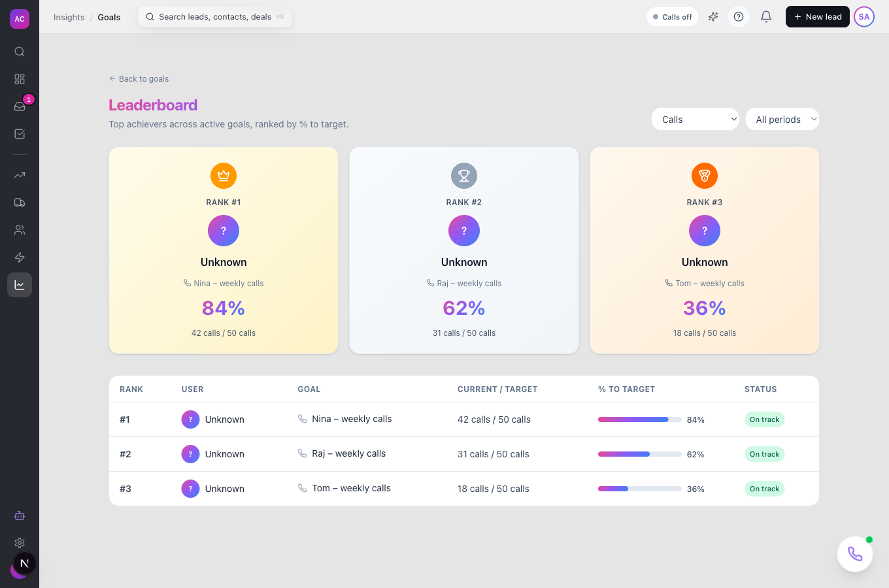Viewport: 889px width, 588px height.
Task: Click the AI sparkle icon in header
Action: pyautogui.click(x=713, y=17)
